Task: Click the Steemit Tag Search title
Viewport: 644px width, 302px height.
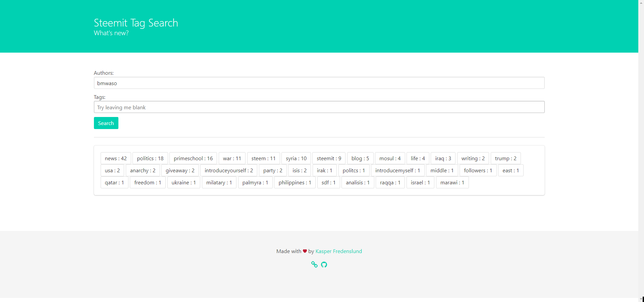Action: coord(136,23)
